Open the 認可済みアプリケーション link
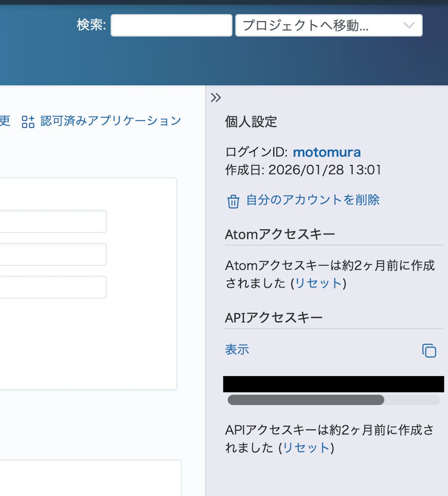The width and height of the screenshot is (448, 496). (111, 121)
